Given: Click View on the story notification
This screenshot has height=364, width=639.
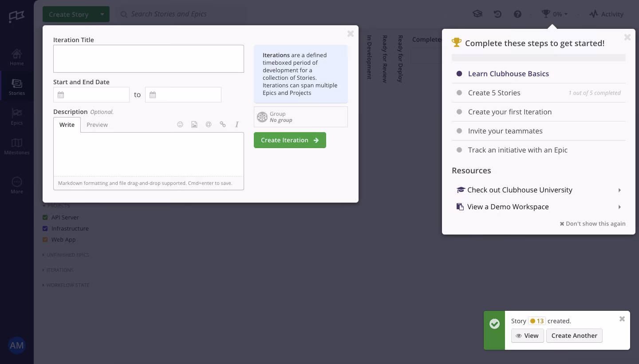Looking at the screenshot, I should tap(527, 336).
